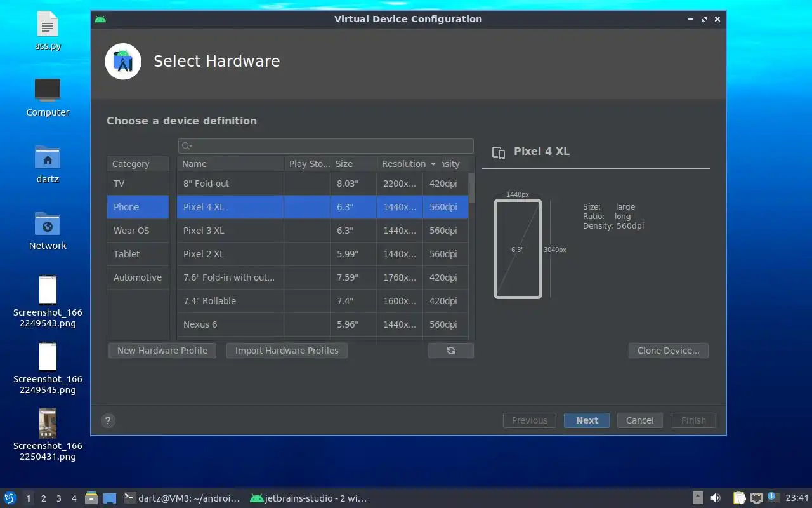Click the volume speaker icon in tray

point(716,498)
